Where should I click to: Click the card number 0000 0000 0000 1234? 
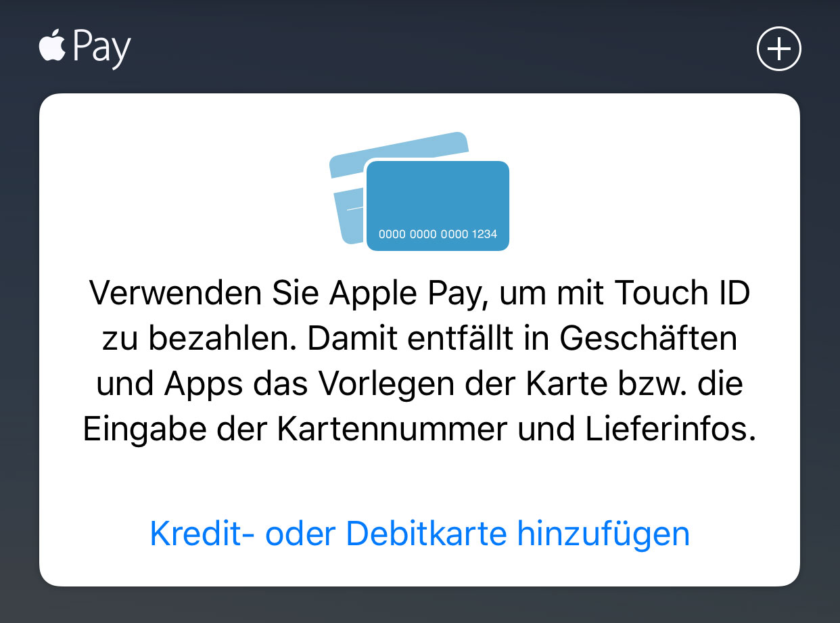click(x=438, y=234)
